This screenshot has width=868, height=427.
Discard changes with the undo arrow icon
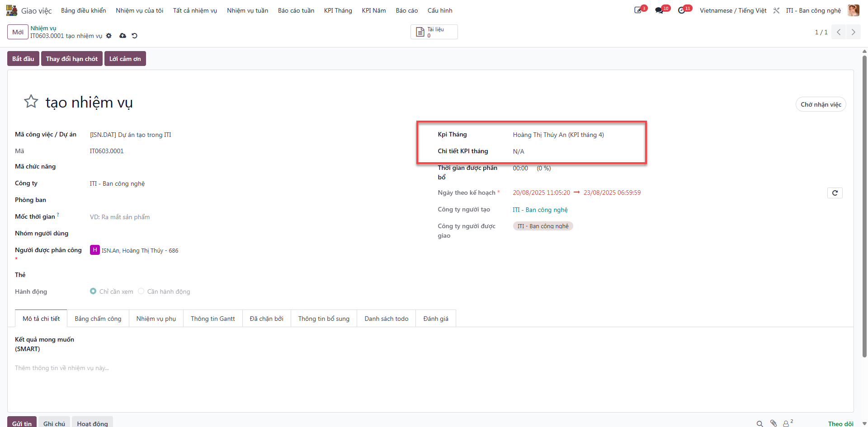pyautogui.click(x=134, y=36)
